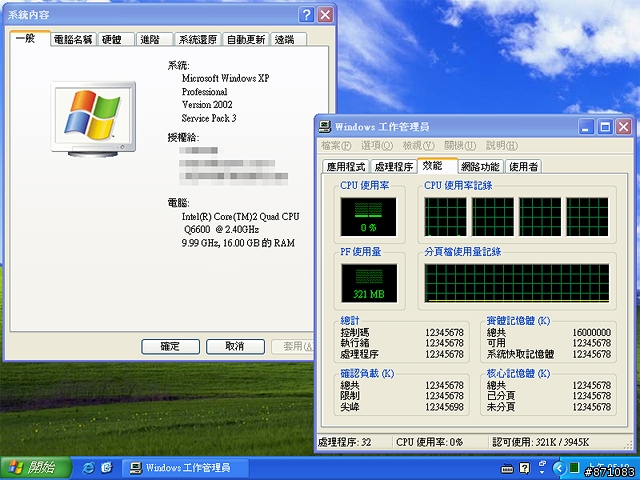This screenshot has height=480, width=640.
Task: Click Windows XP logo monitor image
Action: [x=93, y=119]
